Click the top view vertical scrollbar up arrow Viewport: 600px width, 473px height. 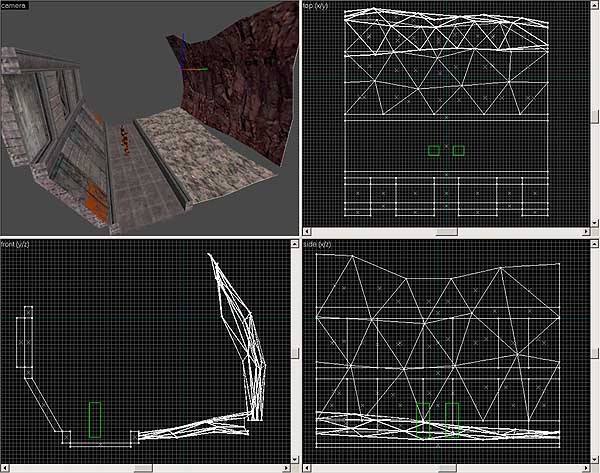click(594, 6)
